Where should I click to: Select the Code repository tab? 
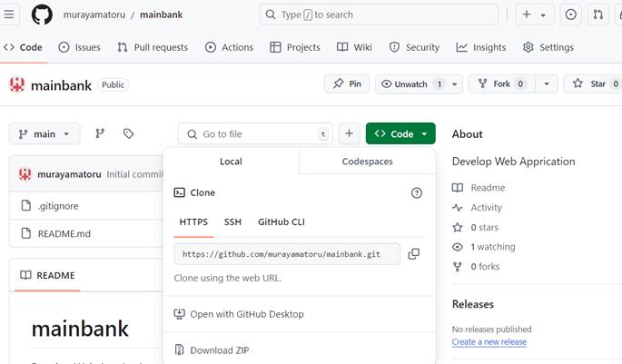point(23,47)
